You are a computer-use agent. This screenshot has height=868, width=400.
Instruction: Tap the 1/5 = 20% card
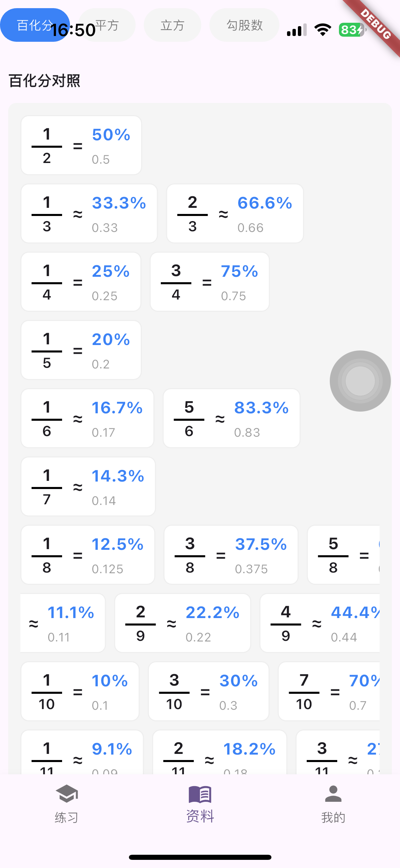(x=81, y=350)
